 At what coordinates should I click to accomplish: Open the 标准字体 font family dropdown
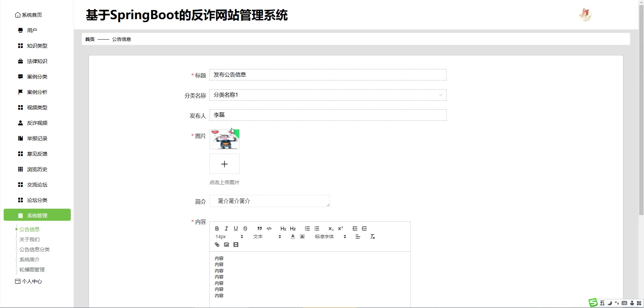tap(330, 237)
